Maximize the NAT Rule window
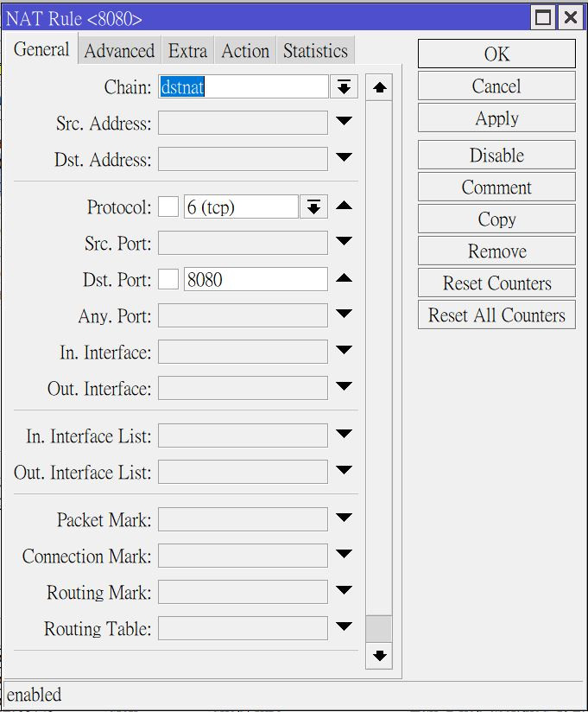The image size is (588, 712). [543, 17]
